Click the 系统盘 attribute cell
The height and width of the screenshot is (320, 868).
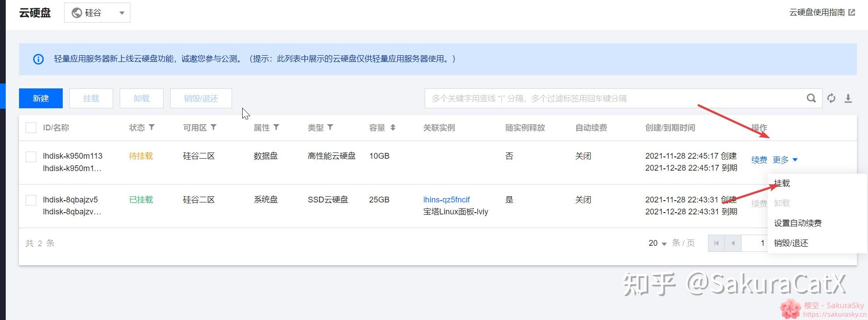point(266,200)
